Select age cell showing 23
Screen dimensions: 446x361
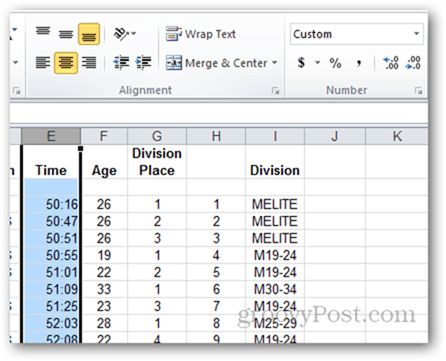tap(104, 306)
